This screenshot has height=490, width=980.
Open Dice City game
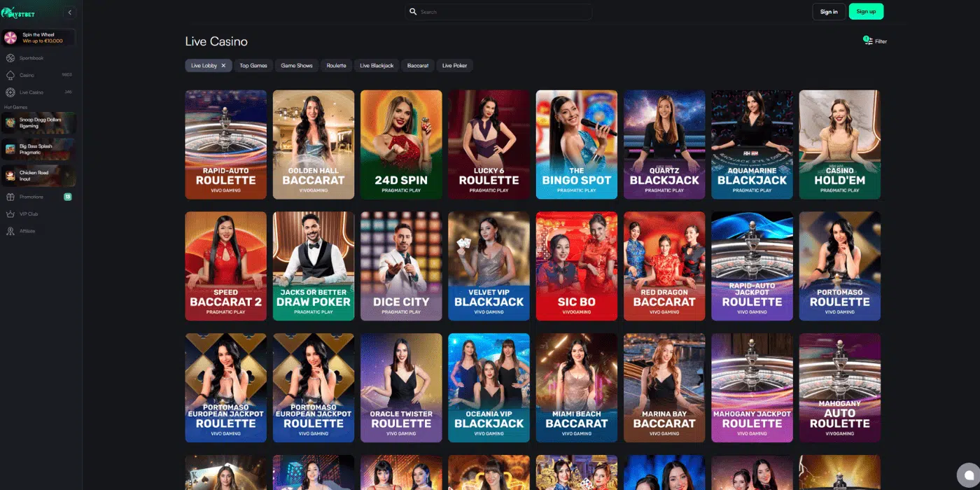click(x=401, y=266)
